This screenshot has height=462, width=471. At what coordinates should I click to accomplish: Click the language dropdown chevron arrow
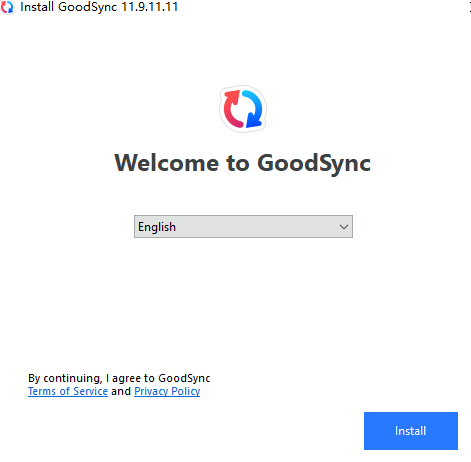point(344,227)
